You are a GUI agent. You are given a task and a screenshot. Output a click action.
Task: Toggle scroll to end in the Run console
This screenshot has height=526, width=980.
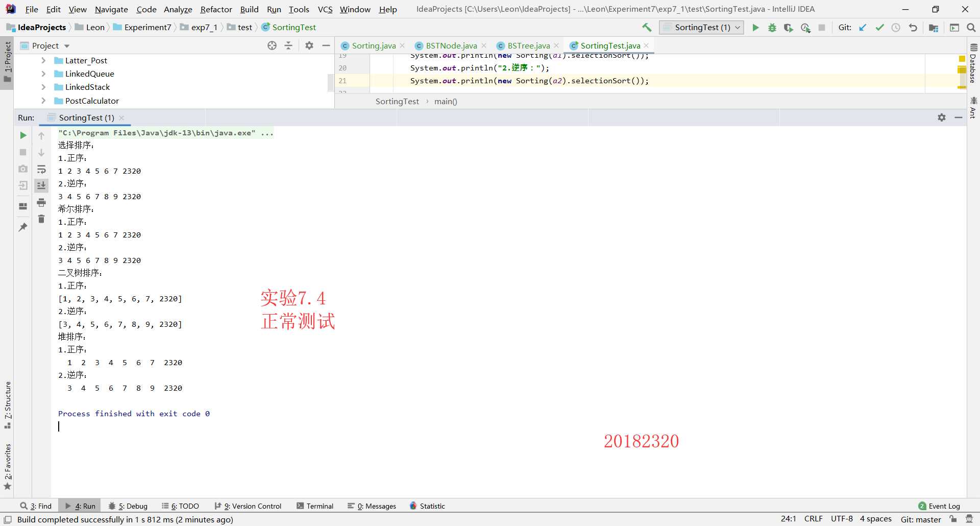(41, 185)
